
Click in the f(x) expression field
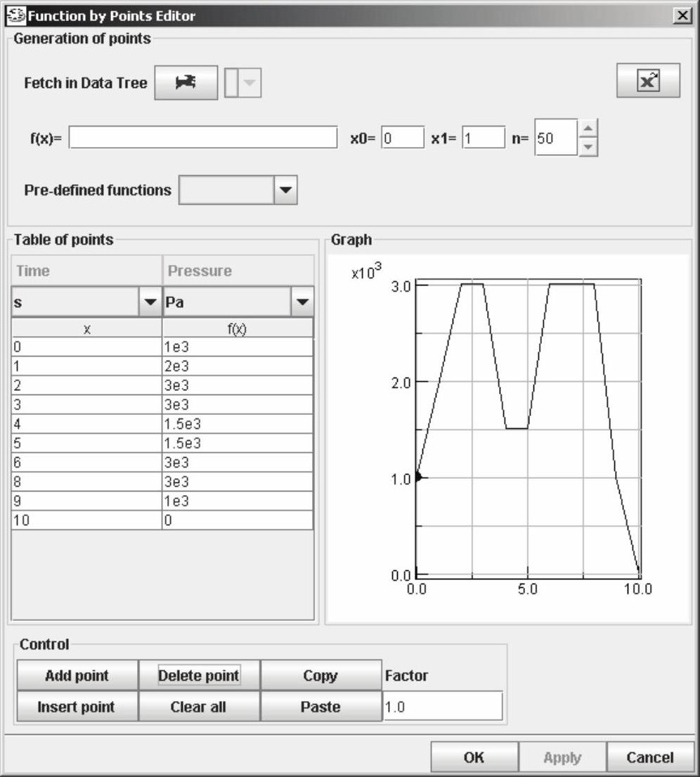coord(203,138)
